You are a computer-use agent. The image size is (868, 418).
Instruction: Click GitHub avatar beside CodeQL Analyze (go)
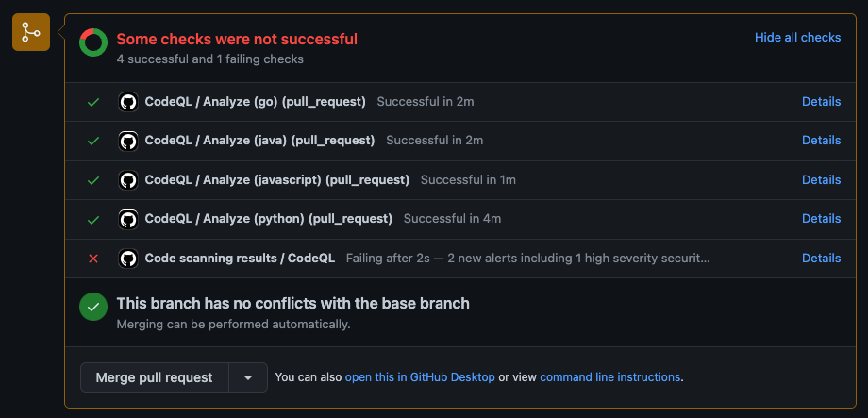point(128,102)
